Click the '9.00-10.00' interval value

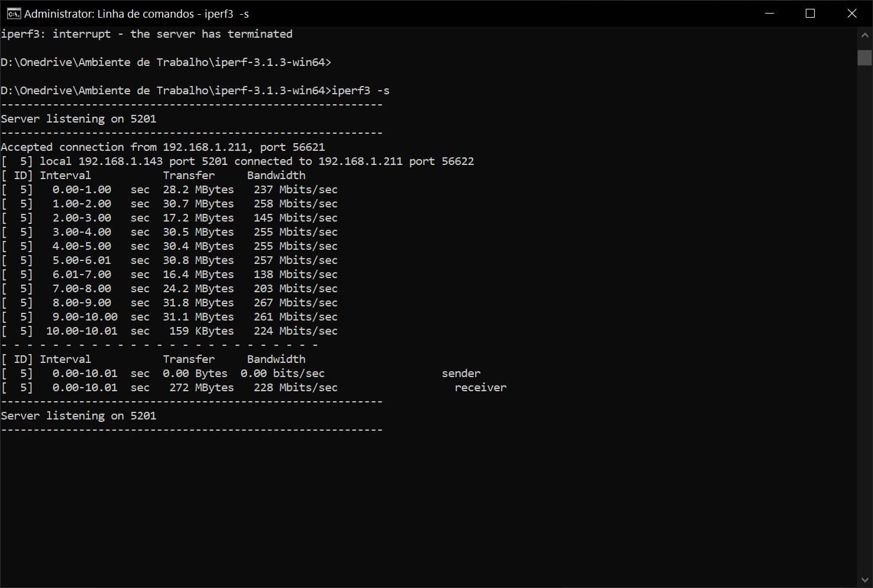tap(85, 317)
